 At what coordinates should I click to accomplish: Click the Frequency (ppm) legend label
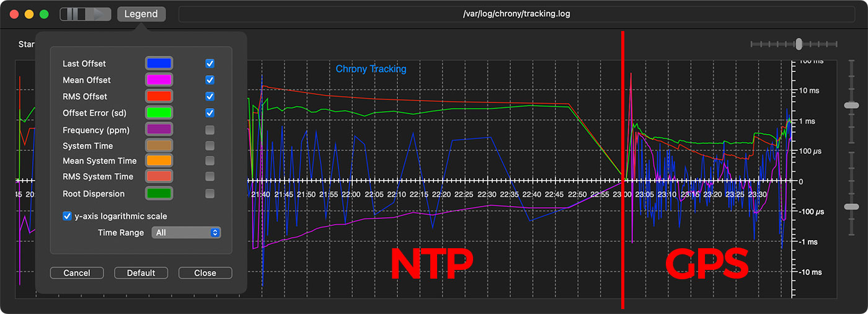point(96,130)
